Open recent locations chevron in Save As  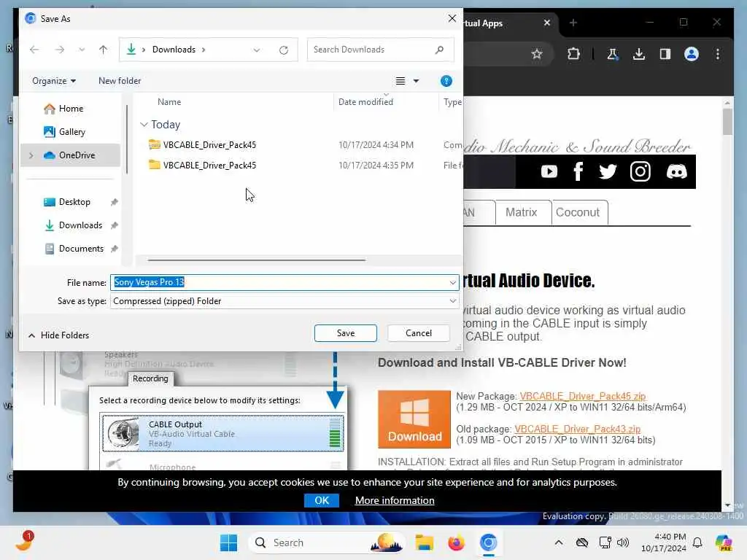coord(82,50)
